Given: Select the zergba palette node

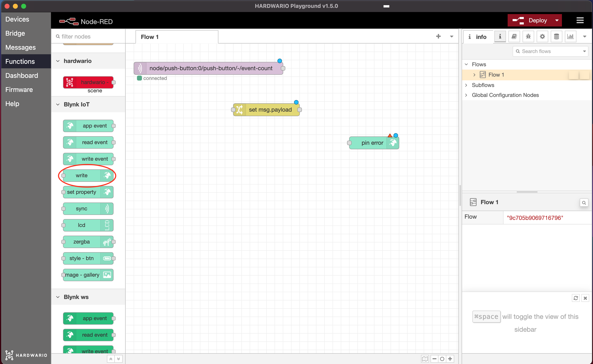Looking at the screenshot, I should 88,242.
